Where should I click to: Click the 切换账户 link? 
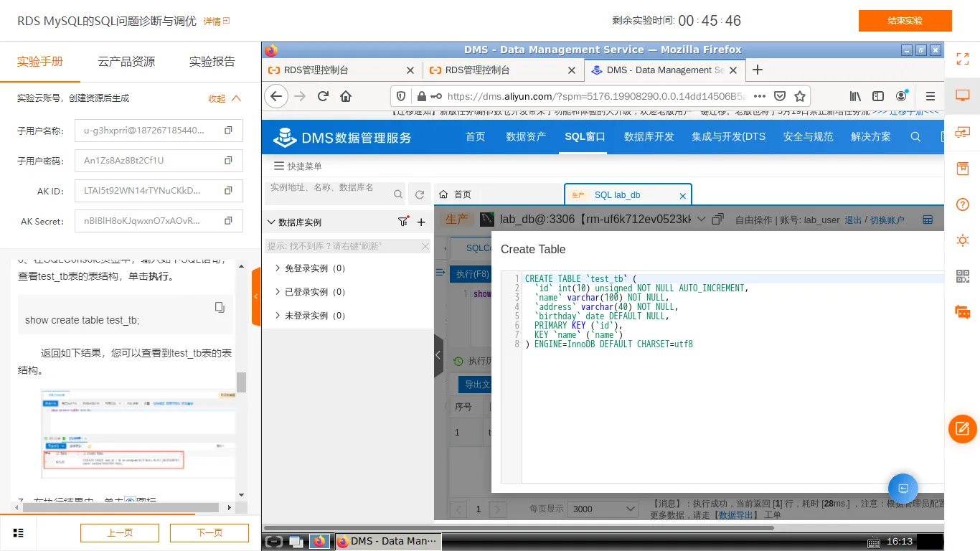tap(887, 220)
